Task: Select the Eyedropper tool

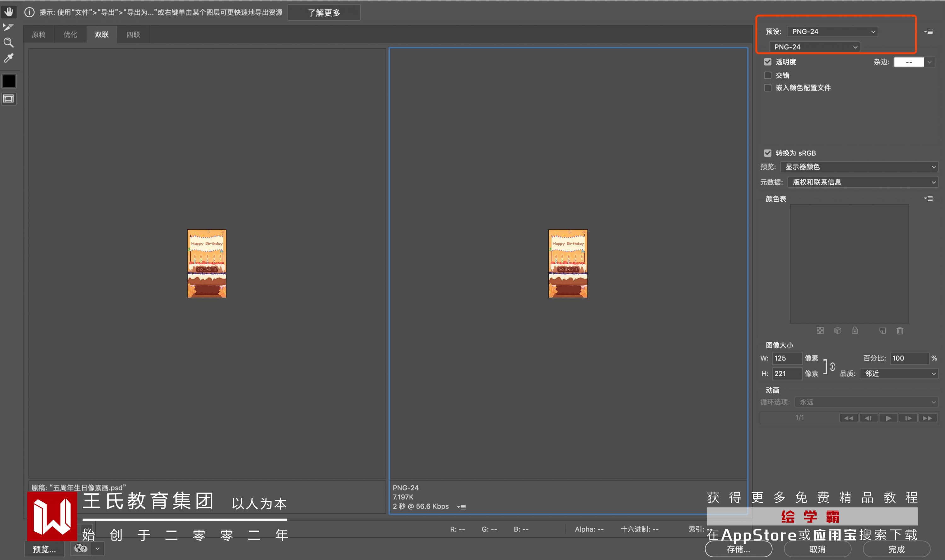Action: click(x=8, y=58)
